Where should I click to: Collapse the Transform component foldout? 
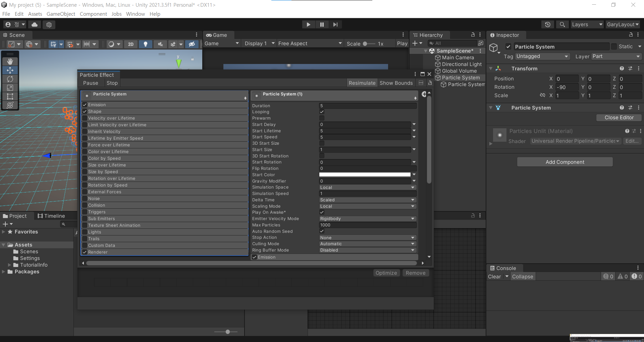coord(491,68)
